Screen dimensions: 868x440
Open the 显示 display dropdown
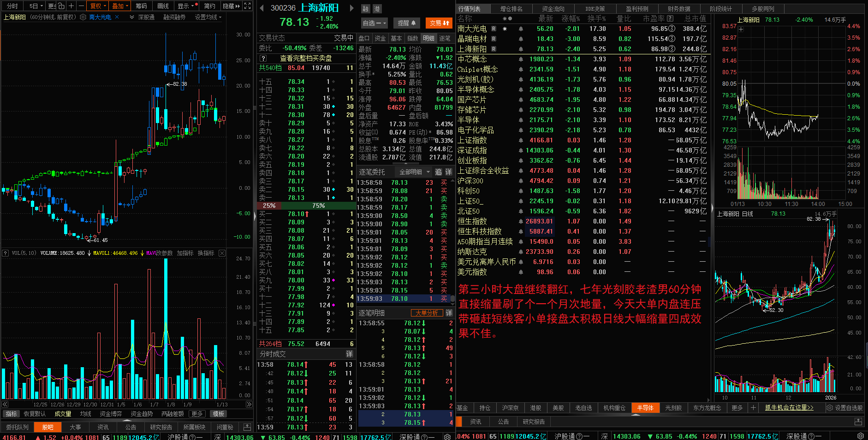(x=186, y=6)
